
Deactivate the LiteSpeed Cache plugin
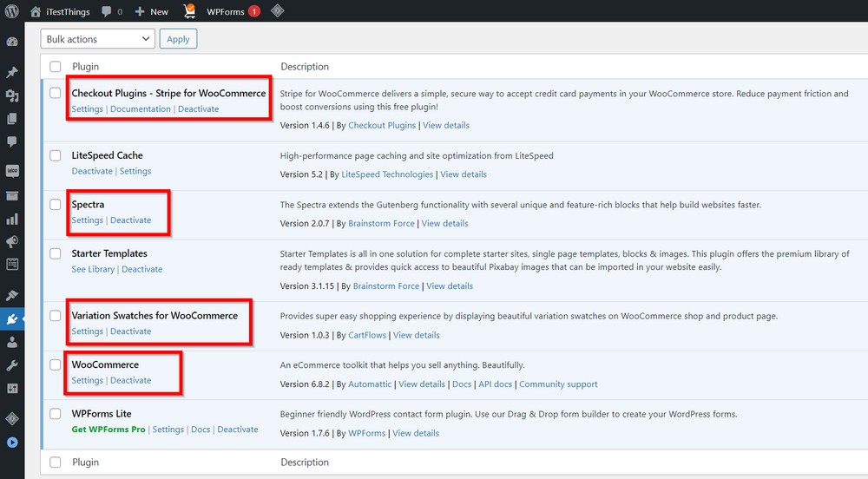pyautogui.click(x=92, y=172)
